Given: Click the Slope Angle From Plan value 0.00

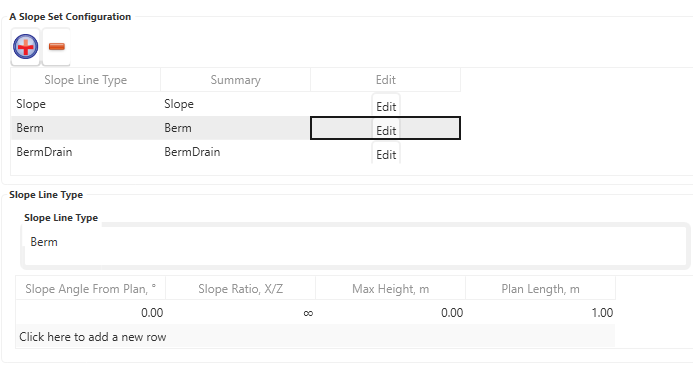Looking at the screenshot, I should (91, 313).
